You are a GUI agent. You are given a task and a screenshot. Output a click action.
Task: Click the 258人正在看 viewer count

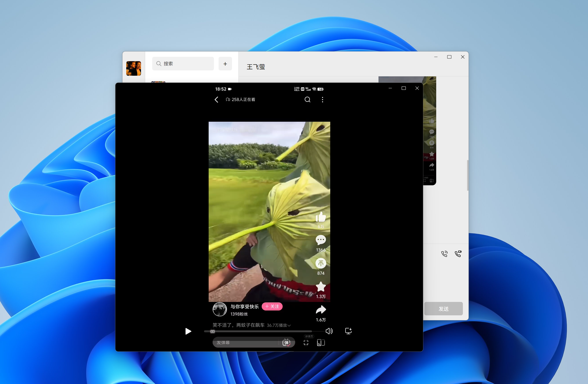click(240, 99)
